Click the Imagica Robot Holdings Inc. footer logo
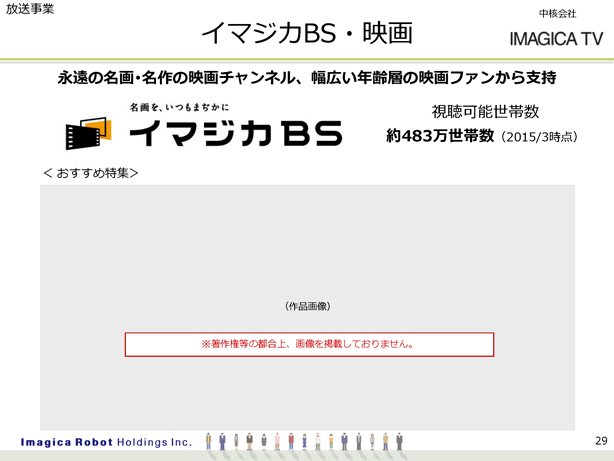Viewport: 614px width, 461px height. 106,442
